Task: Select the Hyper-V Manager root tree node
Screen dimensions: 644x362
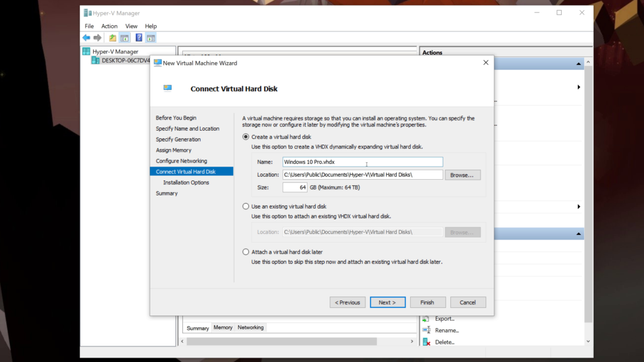Action: click(x=116, y=52)
